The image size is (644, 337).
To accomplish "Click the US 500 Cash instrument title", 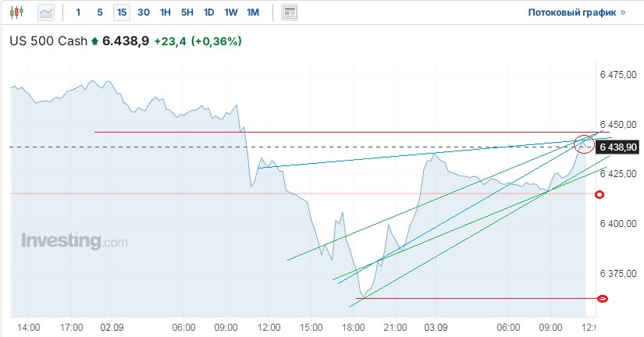I will click(x=48, y=41).
